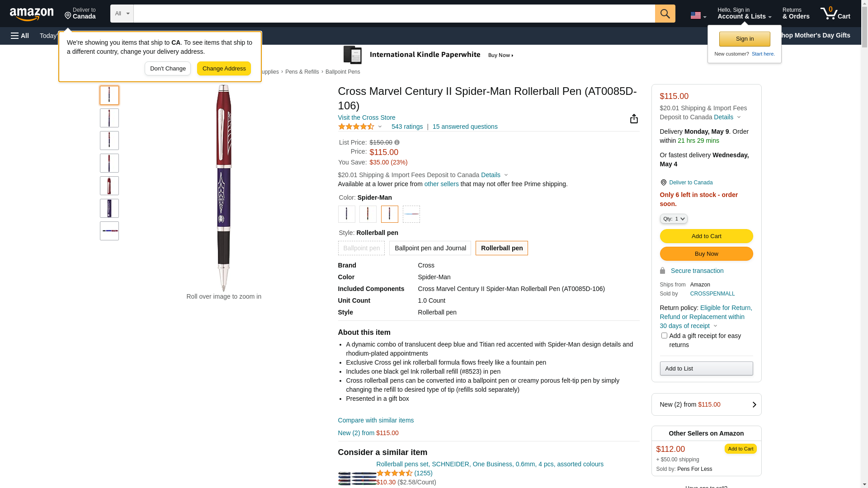Click the star rating icons
Image resolution: width=868 pixels, height=488 pixels.
point(356,127)
